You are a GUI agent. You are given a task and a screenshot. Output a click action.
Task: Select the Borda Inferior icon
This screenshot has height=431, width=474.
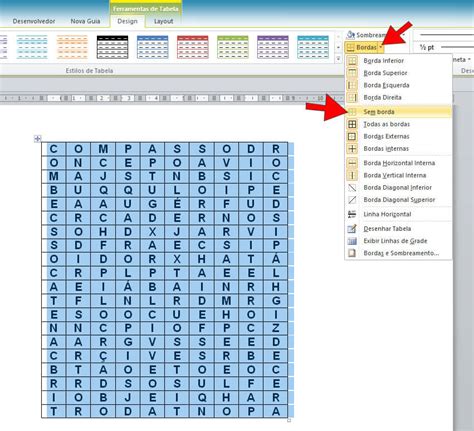tap(352, 61)
